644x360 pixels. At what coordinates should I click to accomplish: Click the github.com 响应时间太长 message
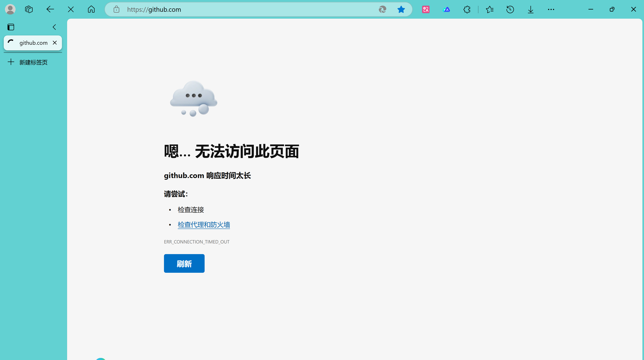coord(207,176)
